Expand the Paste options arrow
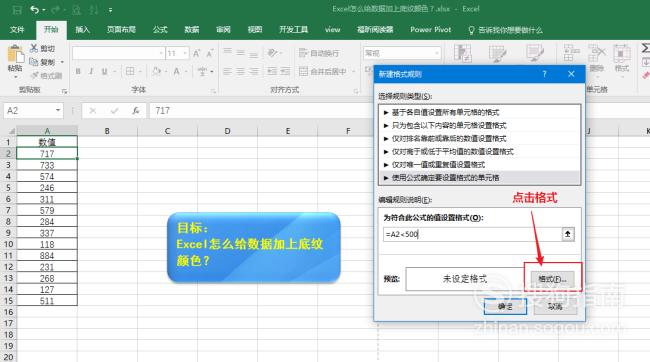 [15, 77]
